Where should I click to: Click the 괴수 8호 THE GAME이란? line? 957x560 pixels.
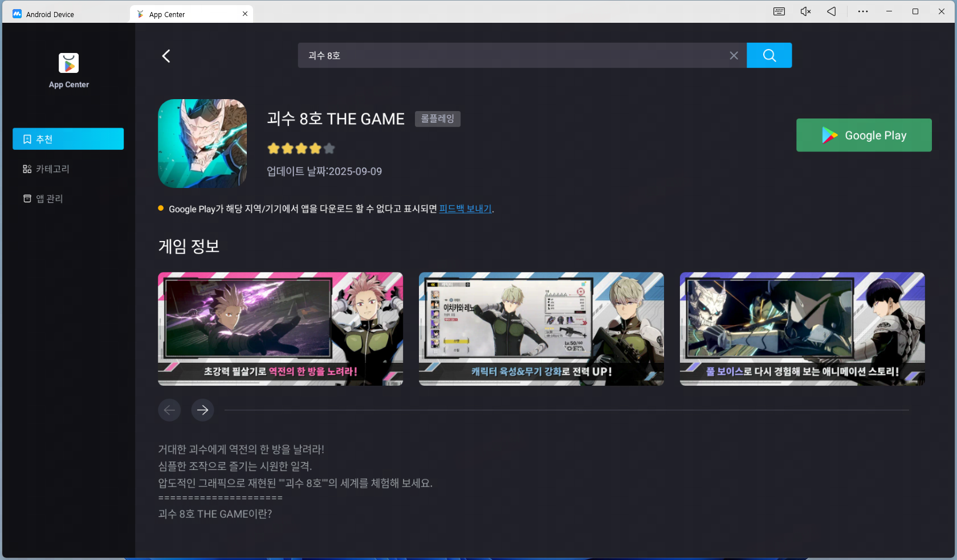(x=215, y=514)
